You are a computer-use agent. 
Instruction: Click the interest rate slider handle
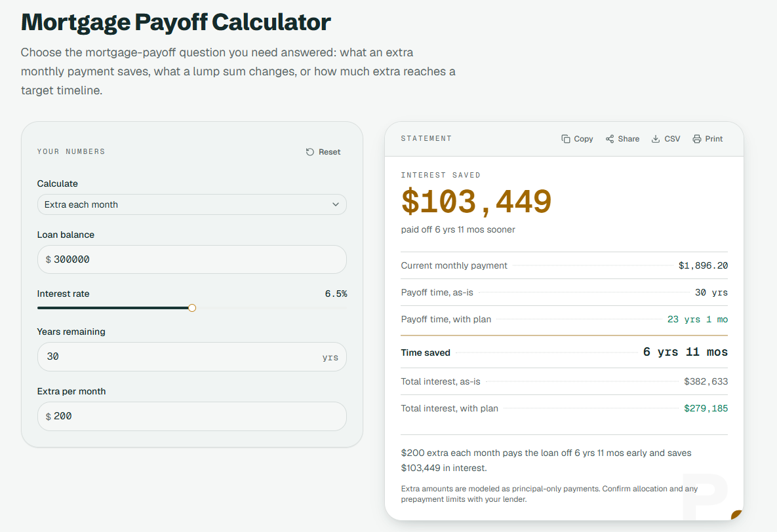[192, 308]
